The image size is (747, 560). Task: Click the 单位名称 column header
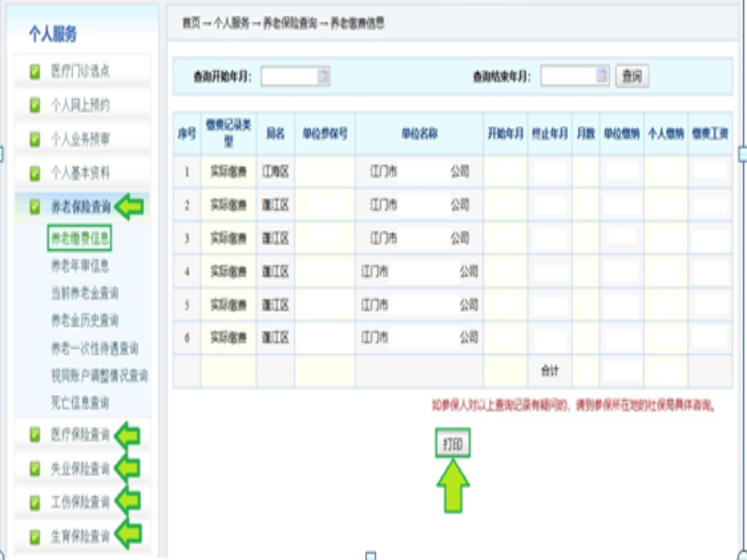tap(419, 133)
